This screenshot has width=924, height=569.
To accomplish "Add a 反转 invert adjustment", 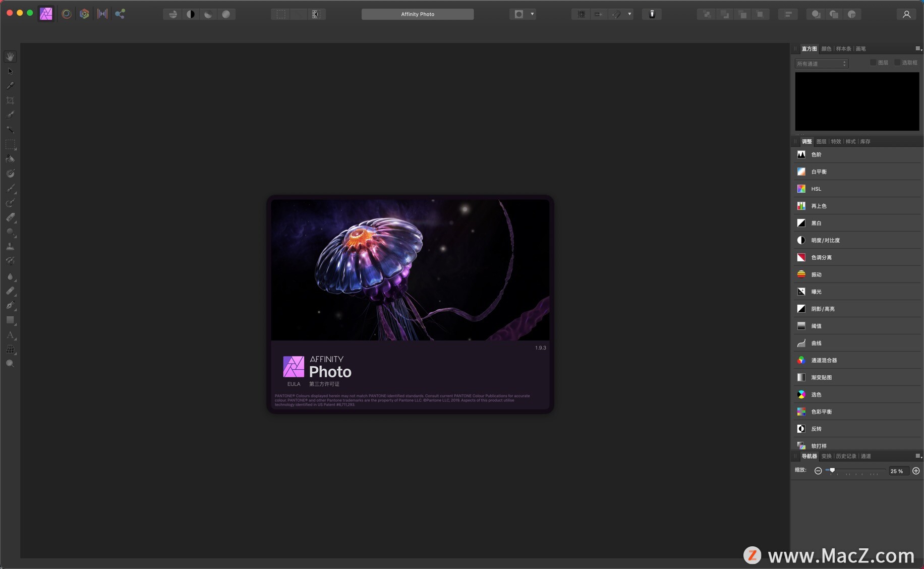I will pyautogui.click(x=857, y=429).
